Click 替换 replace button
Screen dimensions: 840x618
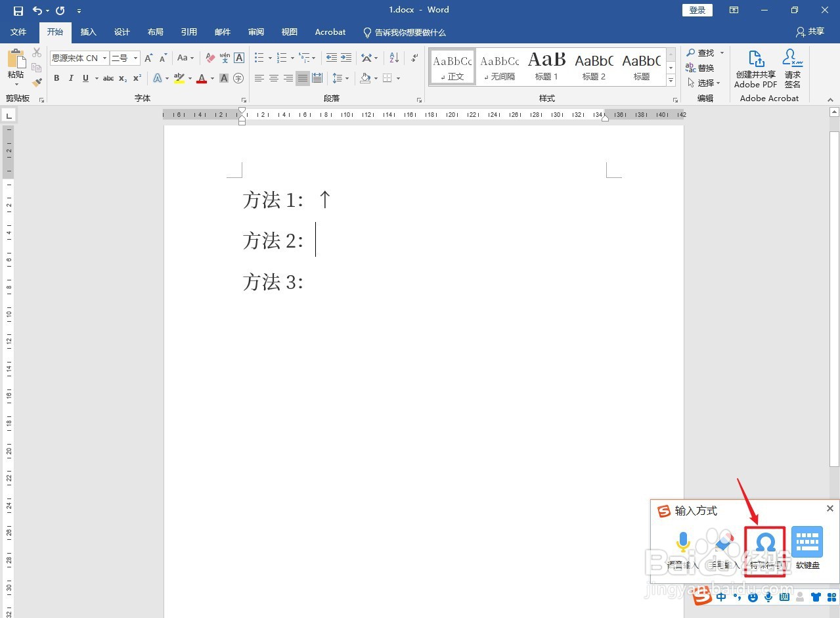pyautogui.click(x=700, y=68)
